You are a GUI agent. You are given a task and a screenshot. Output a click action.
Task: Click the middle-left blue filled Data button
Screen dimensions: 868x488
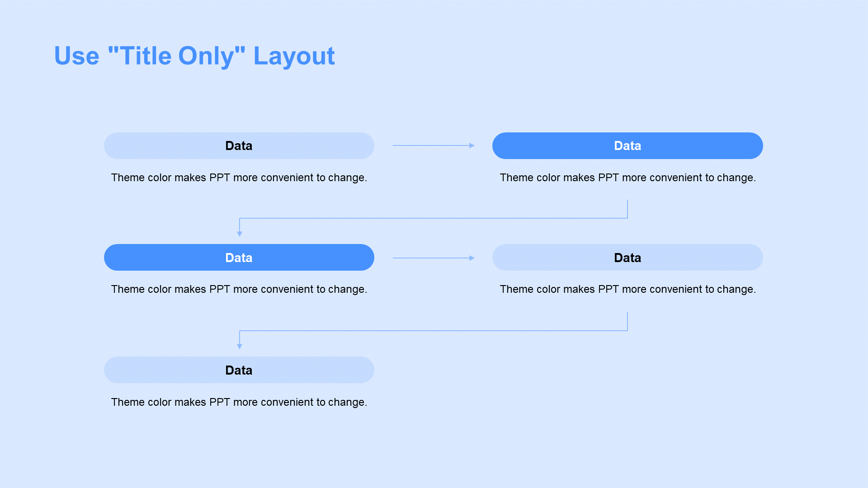[238, 258]
